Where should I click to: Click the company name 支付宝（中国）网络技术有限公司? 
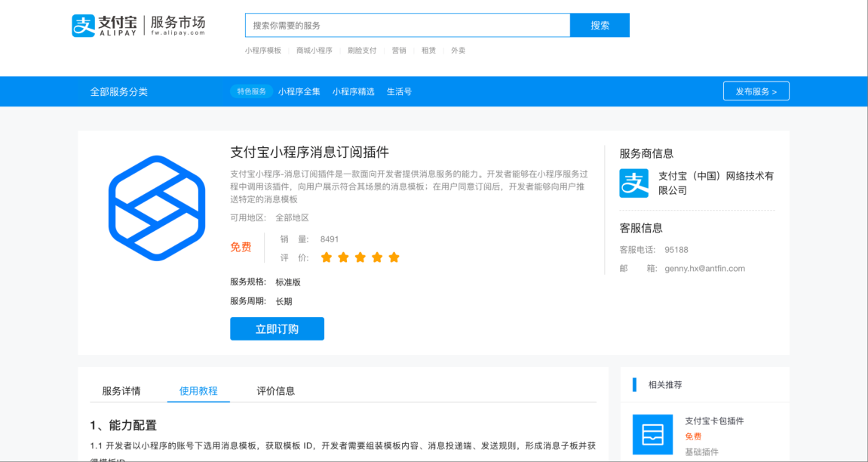tap(716, 183)
